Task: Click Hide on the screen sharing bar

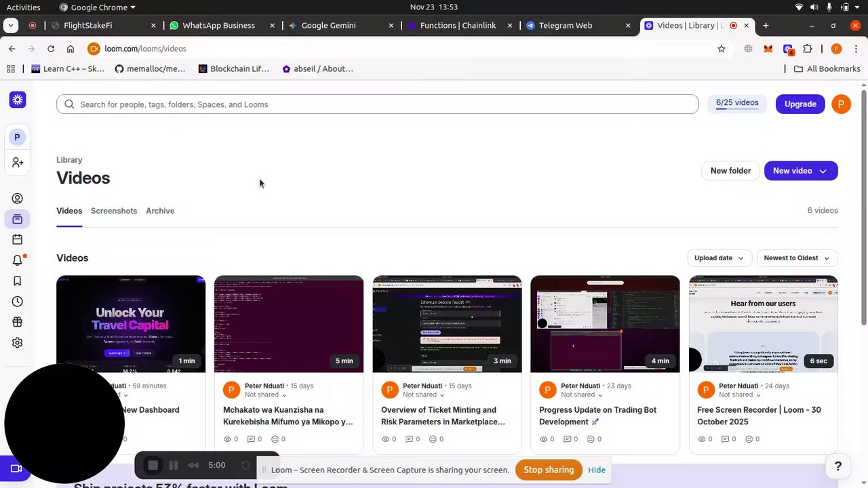Action: (597, 470)
